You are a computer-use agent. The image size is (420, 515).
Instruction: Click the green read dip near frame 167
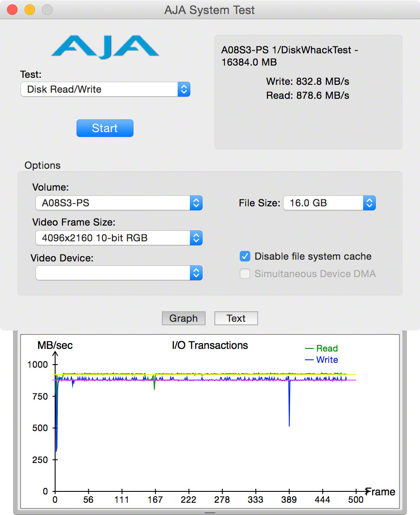154,383
